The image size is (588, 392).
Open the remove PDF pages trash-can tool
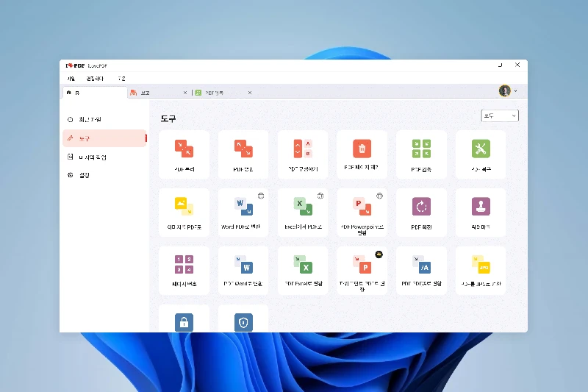[x=362, y=155]
